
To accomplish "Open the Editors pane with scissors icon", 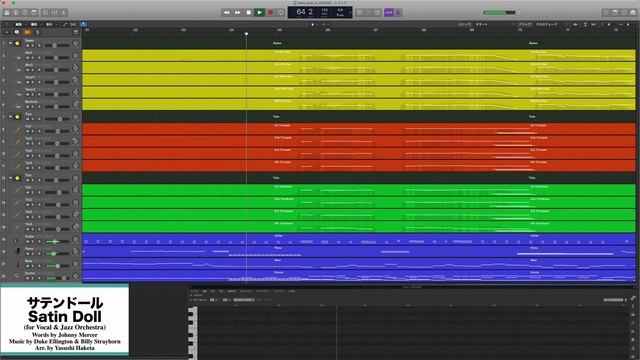I will click(63, 13).
